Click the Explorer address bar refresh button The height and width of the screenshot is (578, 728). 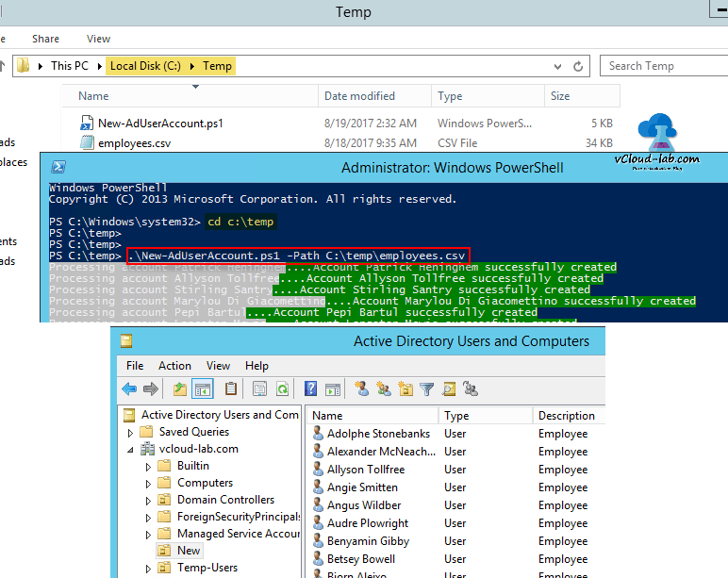click(578, 66)
